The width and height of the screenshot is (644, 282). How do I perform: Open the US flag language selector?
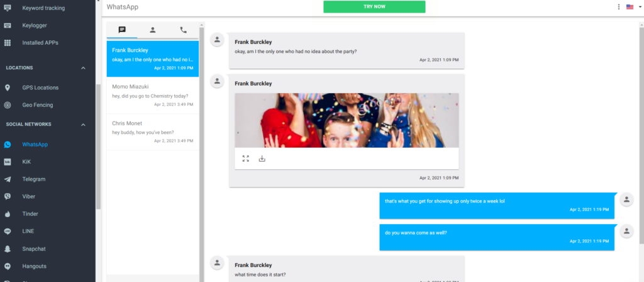coord(630,7)
